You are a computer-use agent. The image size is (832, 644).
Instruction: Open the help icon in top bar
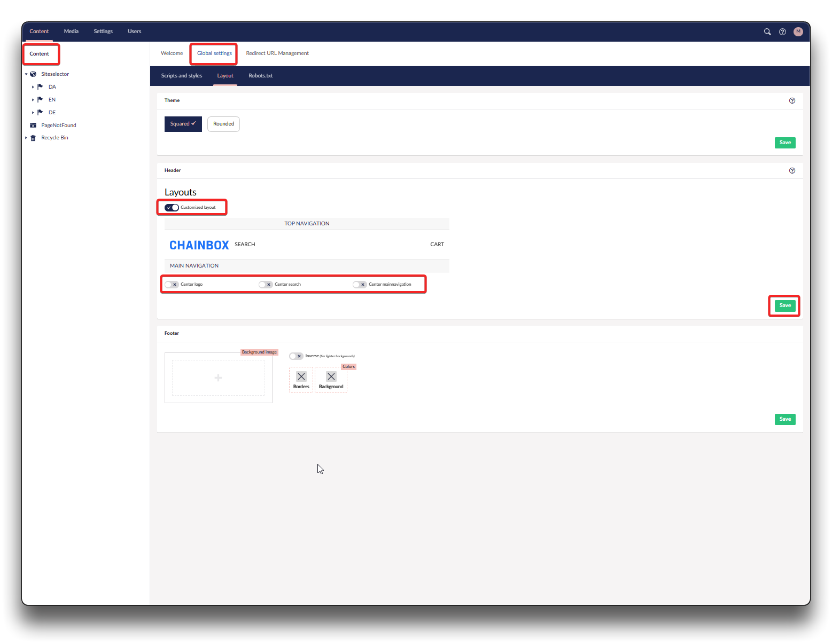(782, 32)
